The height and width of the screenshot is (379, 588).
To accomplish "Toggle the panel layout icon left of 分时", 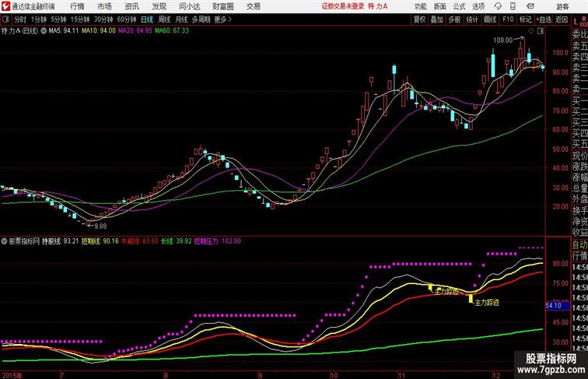I will tap(5, 19).
